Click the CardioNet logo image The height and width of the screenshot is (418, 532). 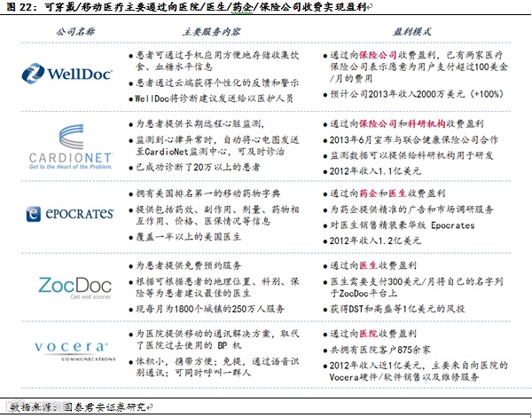tap(71, 146)
